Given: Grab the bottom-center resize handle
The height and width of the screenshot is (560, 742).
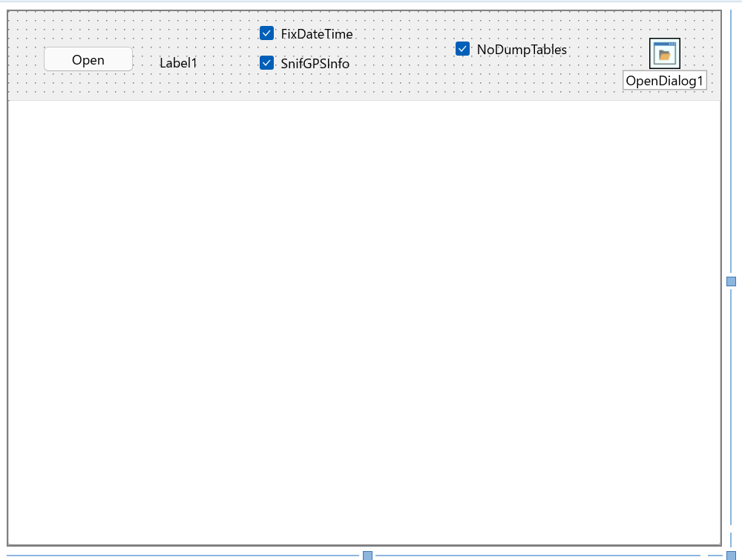Looking at the screenshot, I should pos(367,556).
